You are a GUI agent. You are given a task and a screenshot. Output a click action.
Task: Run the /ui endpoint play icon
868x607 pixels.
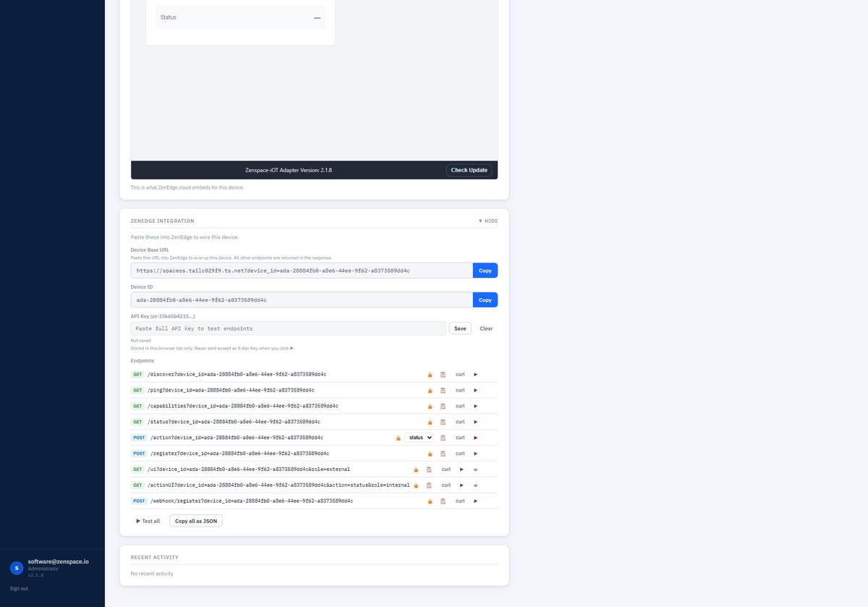(x=461, y=470)
